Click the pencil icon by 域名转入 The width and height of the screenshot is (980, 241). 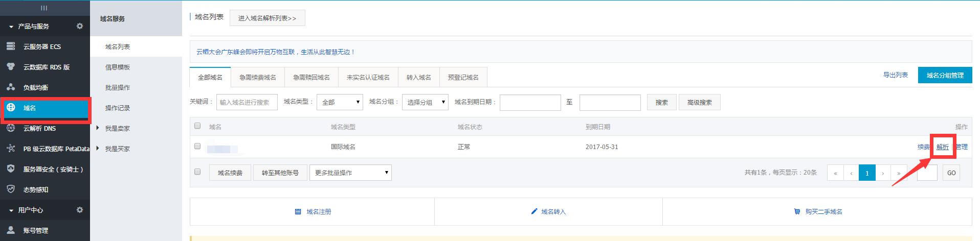[x=534, y=211]
